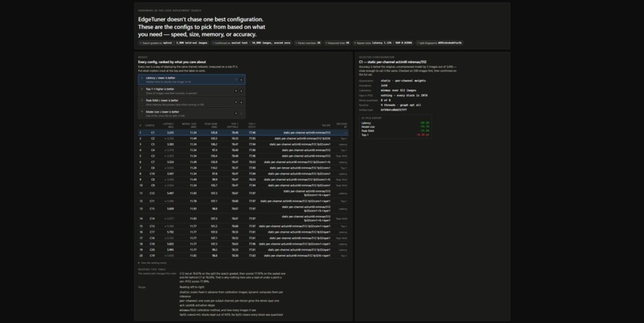Click the Repeat noise chip
Viewport: 644px width, 323px height.
pyautogui.click(x=383, y=42)
